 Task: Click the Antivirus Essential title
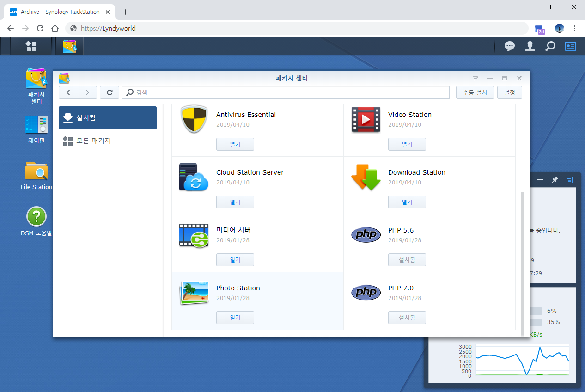pos(246,115)
